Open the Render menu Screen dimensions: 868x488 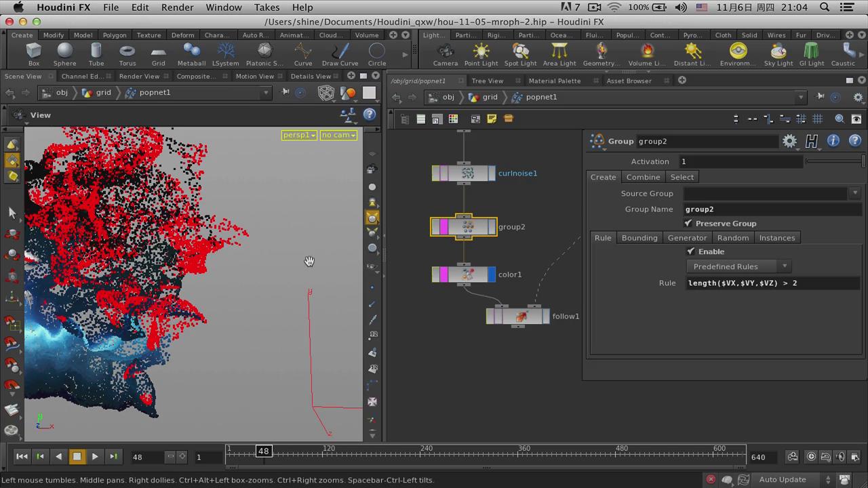point(176,7)
